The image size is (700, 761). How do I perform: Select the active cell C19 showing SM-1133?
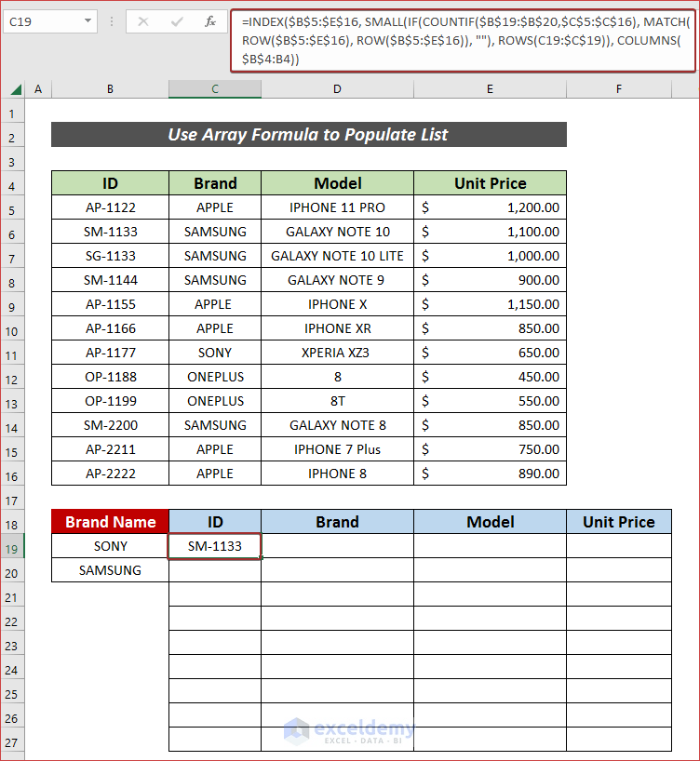pos(215,546)
